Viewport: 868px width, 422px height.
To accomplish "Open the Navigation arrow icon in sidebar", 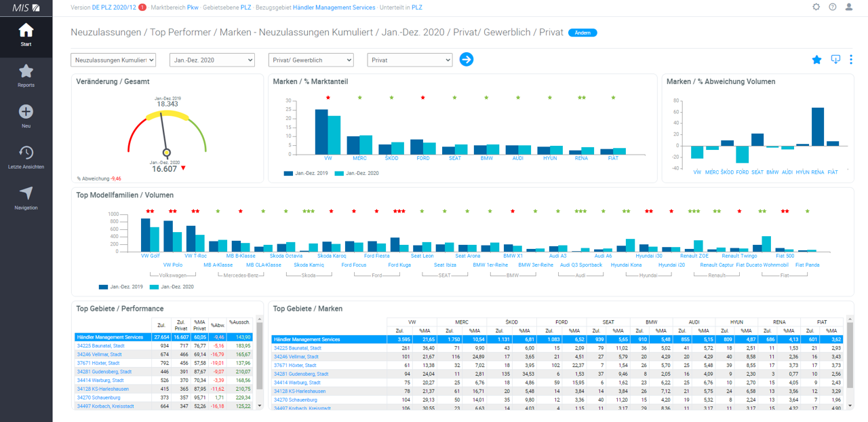I will pos(26,193).
